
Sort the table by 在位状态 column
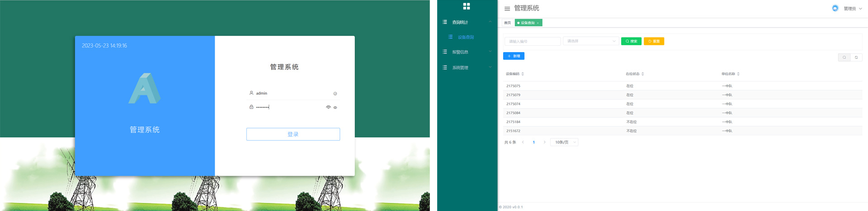tap(642, 74)
